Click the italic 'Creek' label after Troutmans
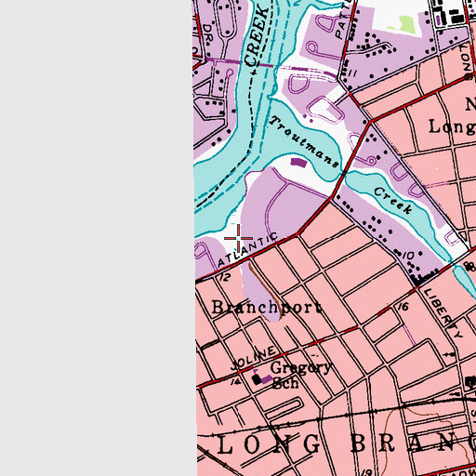This screenshot has width=476, height=476. tap(393, 201)
